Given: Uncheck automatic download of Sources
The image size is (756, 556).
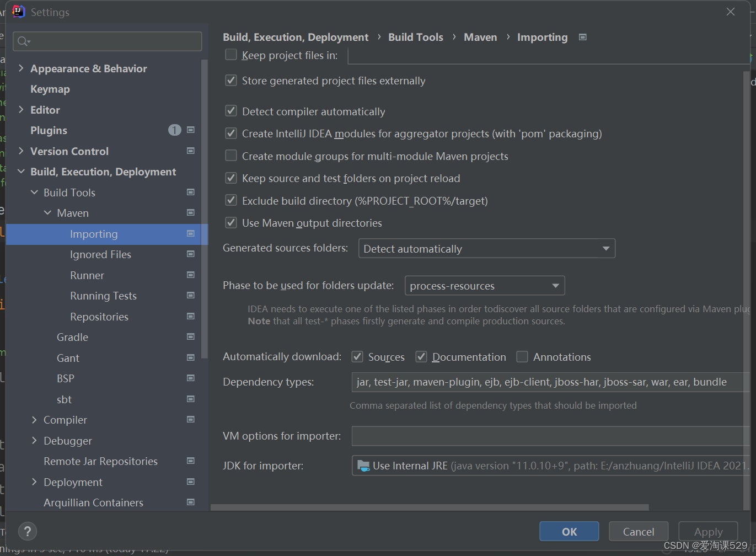Looking at the screenshot, I should 357,357.
